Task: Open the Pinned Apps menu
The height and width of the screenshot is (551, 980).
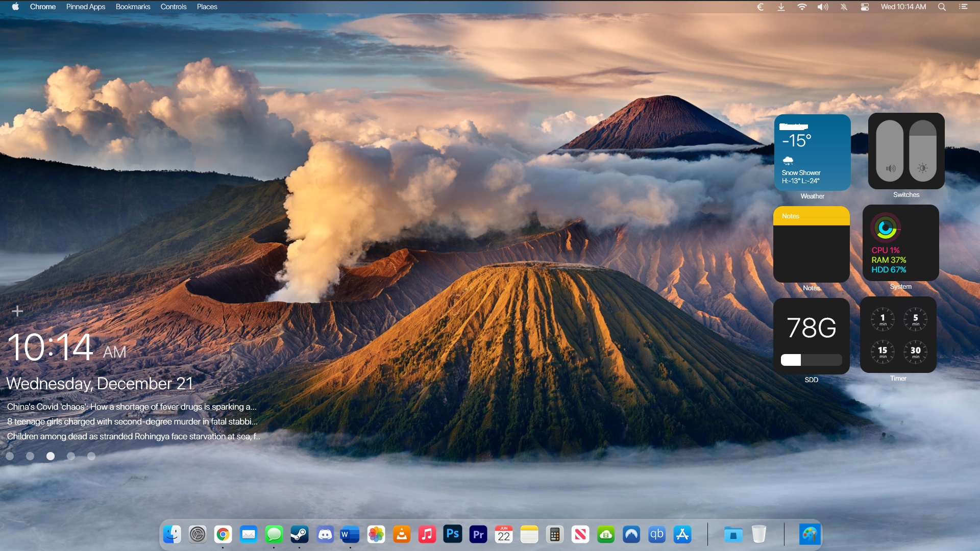Action: (85, 7)
